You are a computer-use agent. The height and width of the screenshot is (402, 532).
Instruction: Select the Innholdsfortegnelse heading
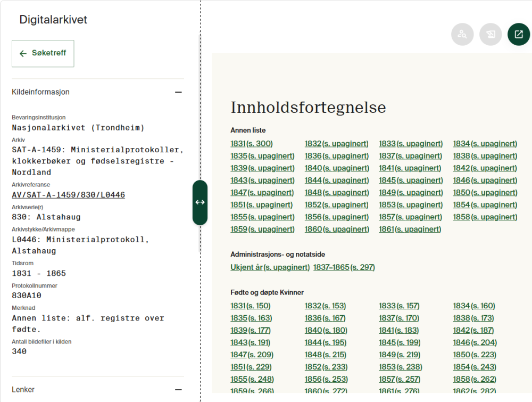[308, 108]
